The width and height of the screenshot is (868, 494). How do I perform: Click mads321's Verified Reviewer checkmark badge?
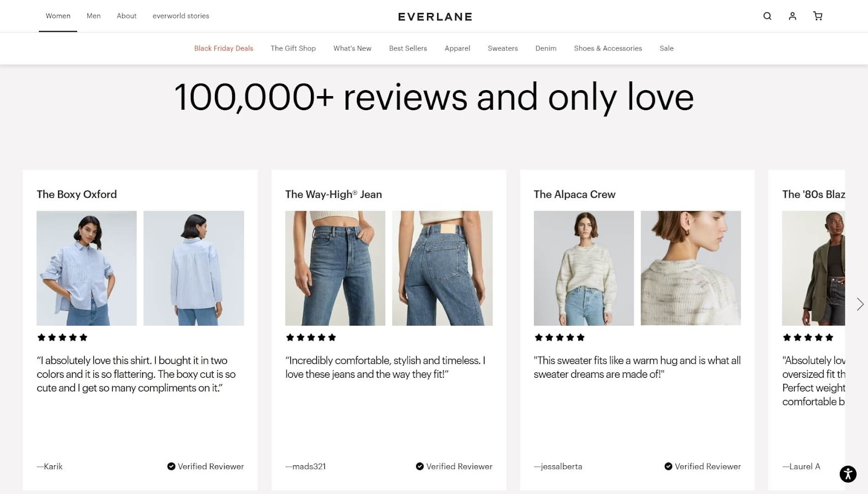pyautogui.click(x=420, y=466)
